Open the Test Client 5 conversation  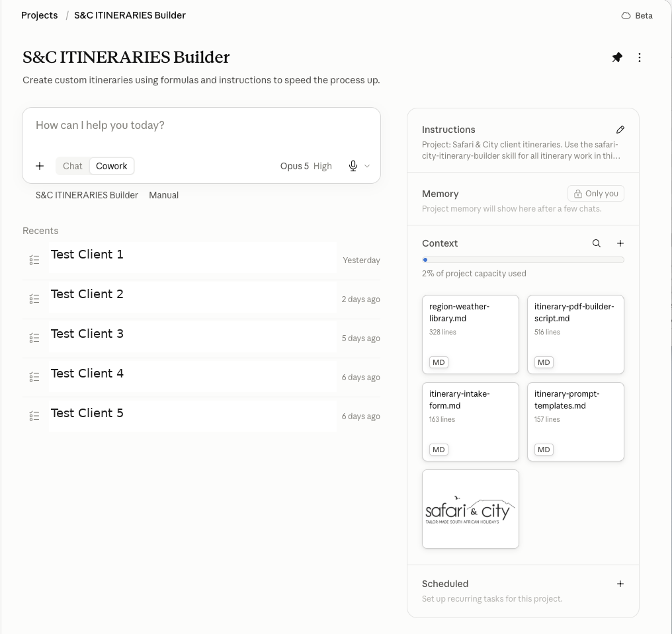coord(202,416)
